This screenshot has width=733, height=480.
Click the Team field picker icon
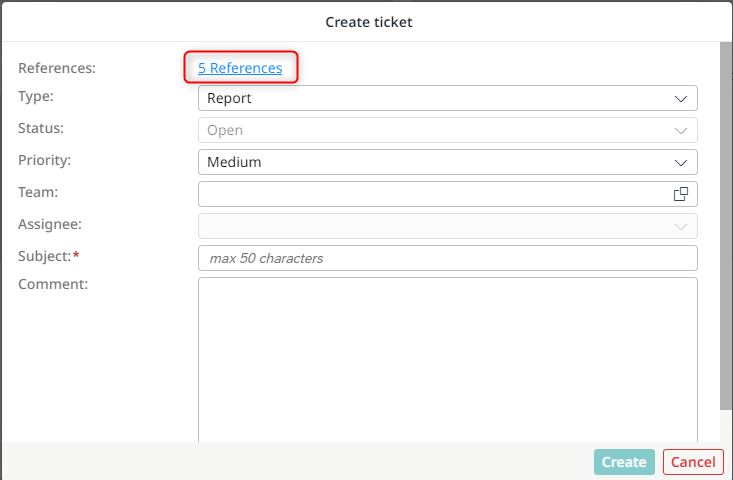pos(681,194)
